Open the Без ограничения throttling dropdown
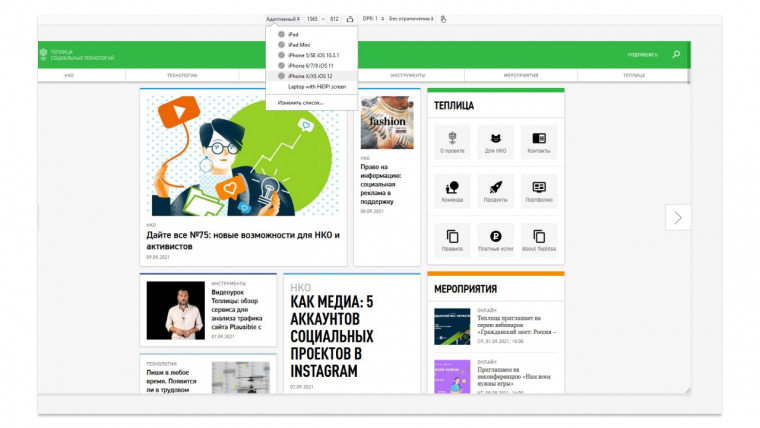The width and height of the screenshot is (760, 428). tap(411, 18)
